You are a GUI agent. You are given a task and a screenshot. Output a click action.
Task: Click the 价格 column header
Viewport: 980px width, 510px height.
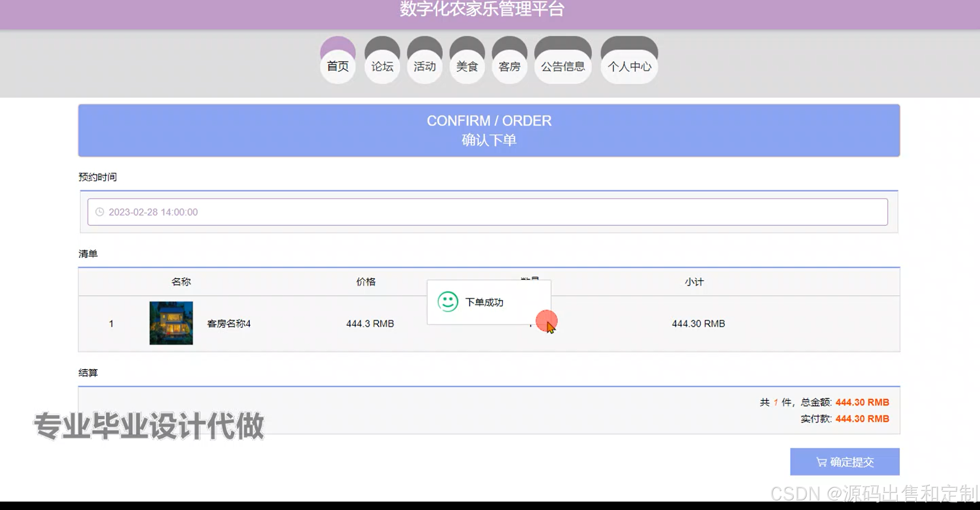tap(366, 282)
